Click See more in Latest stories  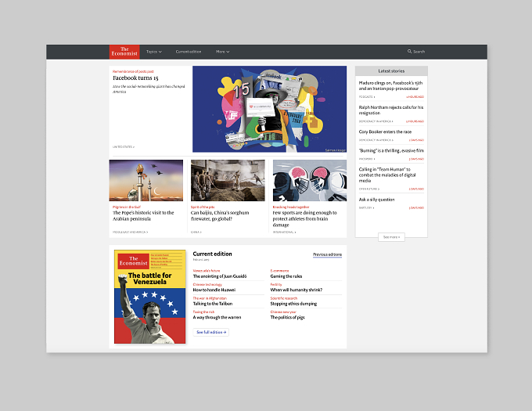pyautogui.click(x=391, y=237)
